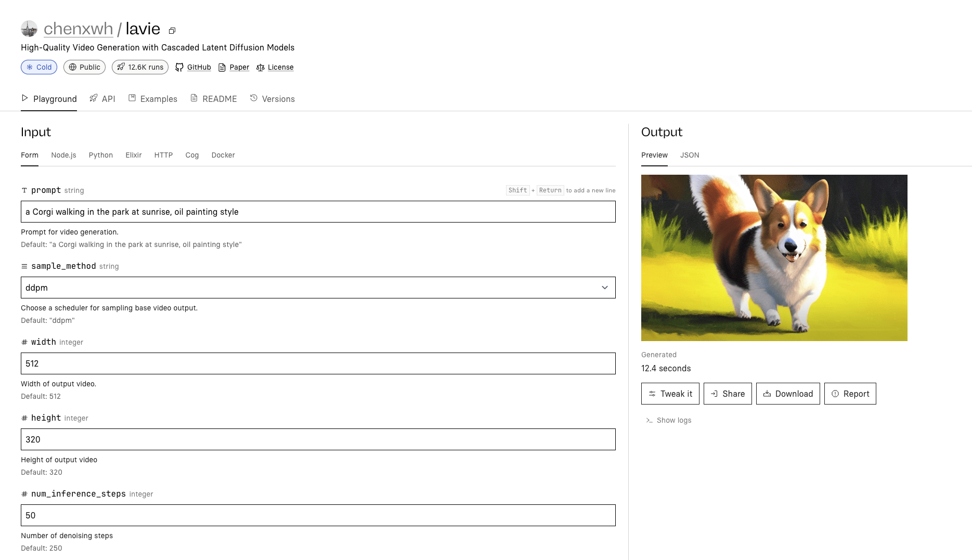This screenshot has width=972, height=560.
Task: Click the Versions history icon
Action: click(254, 98)
